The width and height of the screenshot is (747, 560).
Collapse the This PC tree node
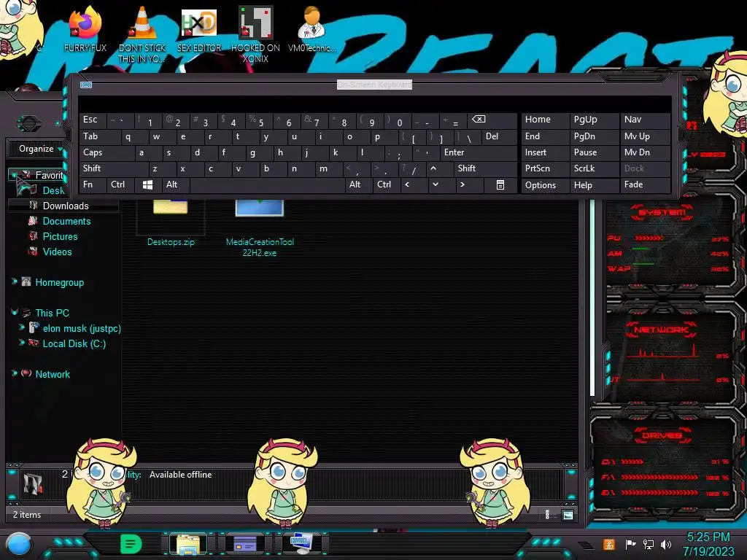pos(15,312)
